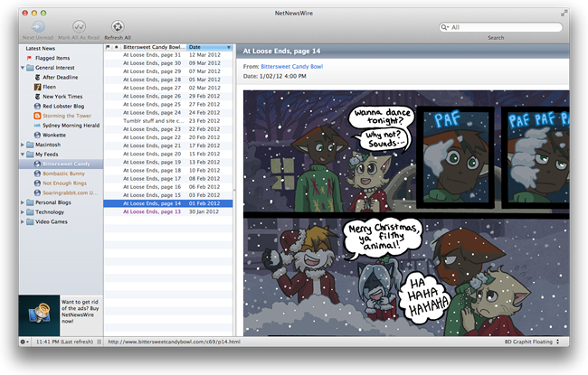The width and height of the screenshot is (588, 375).
Task: Click the comic strip image
Action: [x=406, y=212]
